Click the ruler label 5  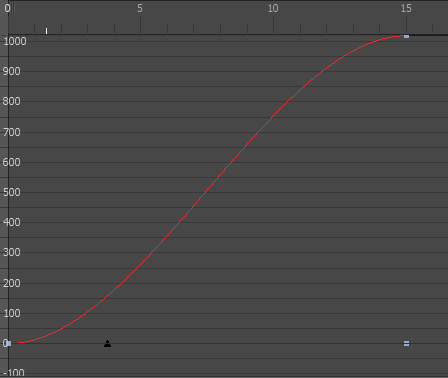click(140, 8)
